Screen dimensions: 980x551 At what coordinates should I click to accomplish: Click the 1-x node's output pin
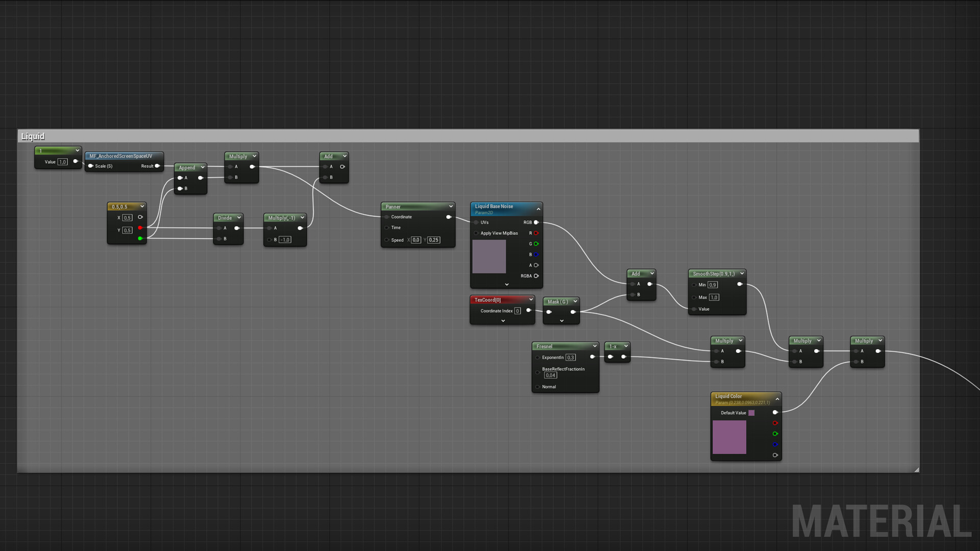click(x=623, y=357)
